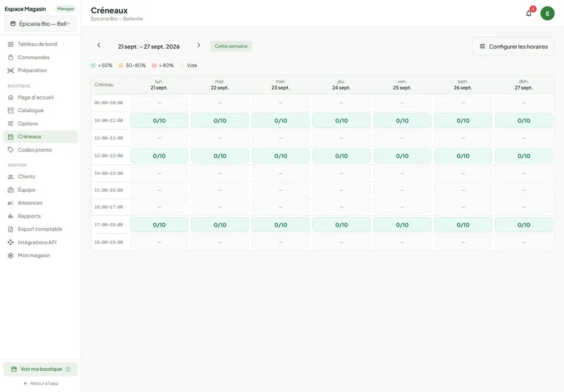
Task: Go to next week arrow
Action: [x=199, y=45]
